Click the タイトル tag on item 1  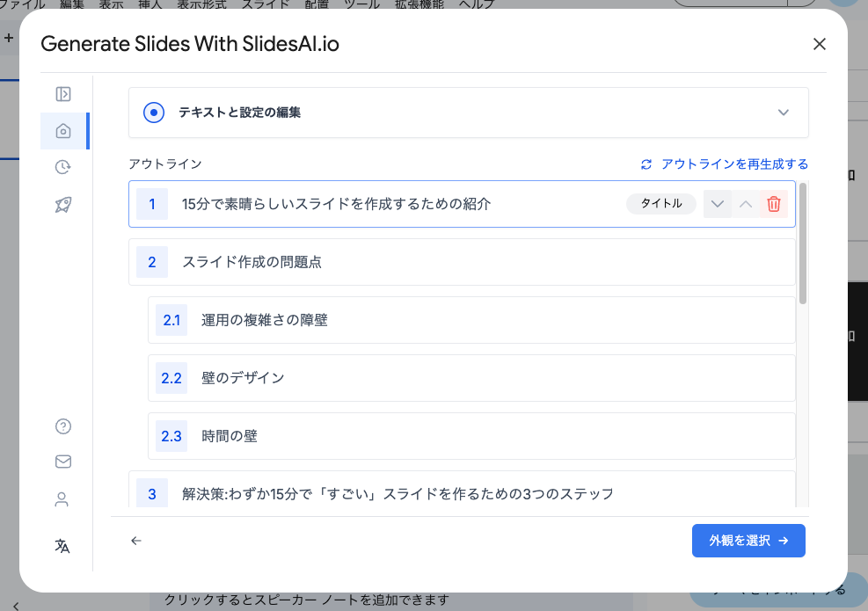(x=660, y=204)
